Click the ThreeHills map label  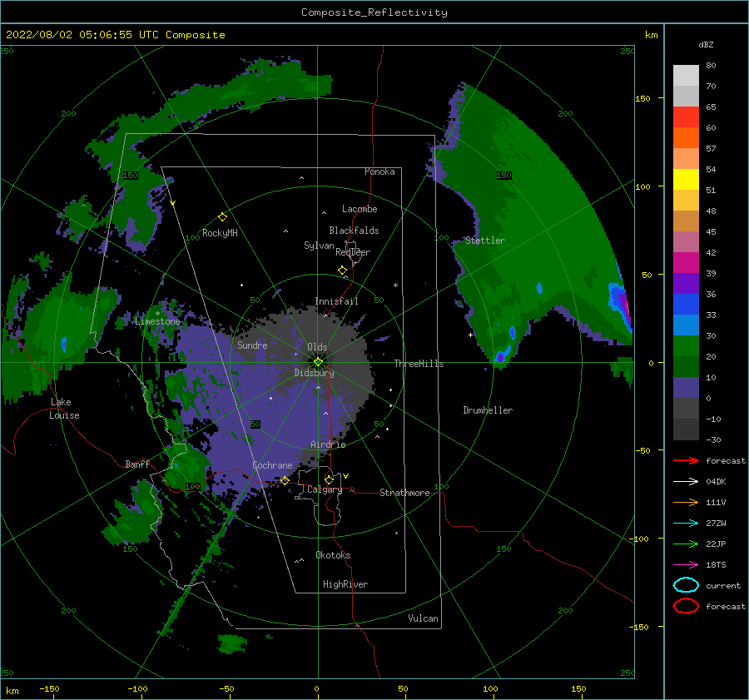tap(419, 364)
